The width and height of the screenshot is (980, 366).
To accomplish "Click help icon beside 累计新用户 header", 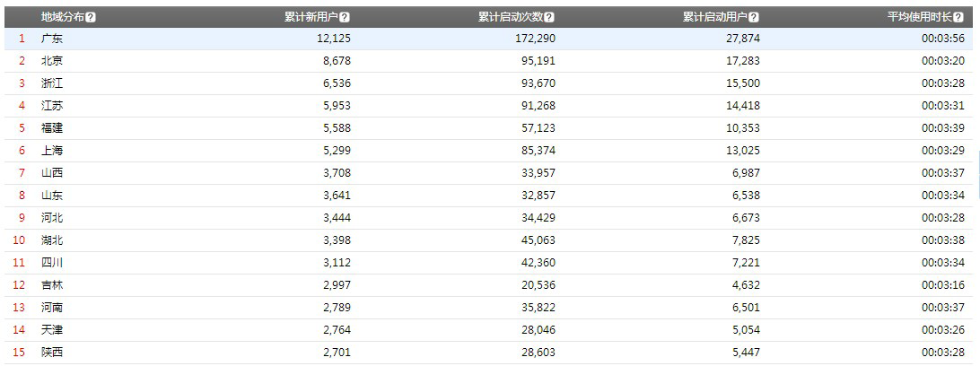I will [x=346, y=17].
